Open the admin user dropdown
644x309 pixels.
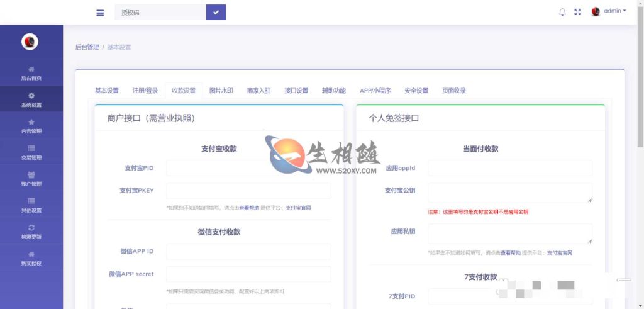click(615, 11)
